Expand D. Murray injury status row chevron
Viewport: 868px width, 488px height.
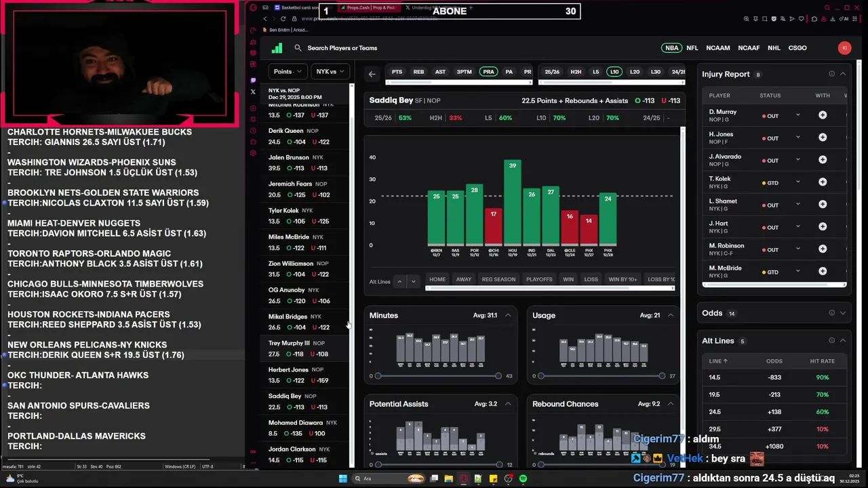click(x=797, y=115)
